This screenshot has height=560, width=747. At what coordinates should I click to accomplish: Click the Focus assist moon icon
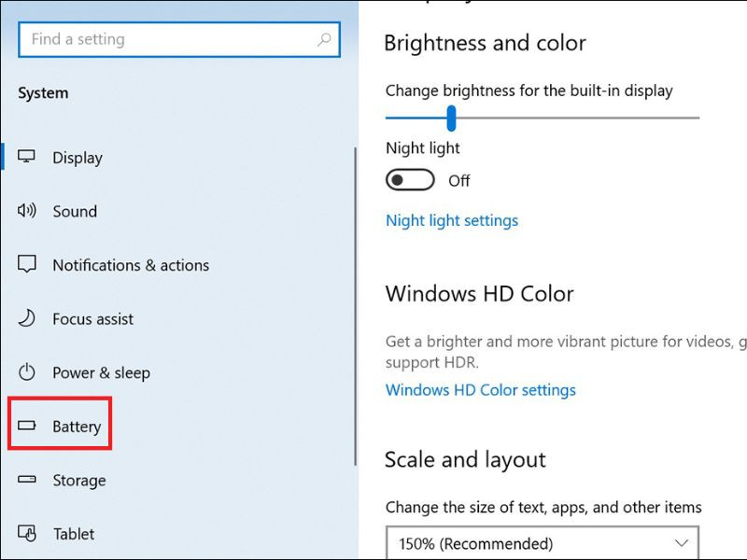(27, 317)
